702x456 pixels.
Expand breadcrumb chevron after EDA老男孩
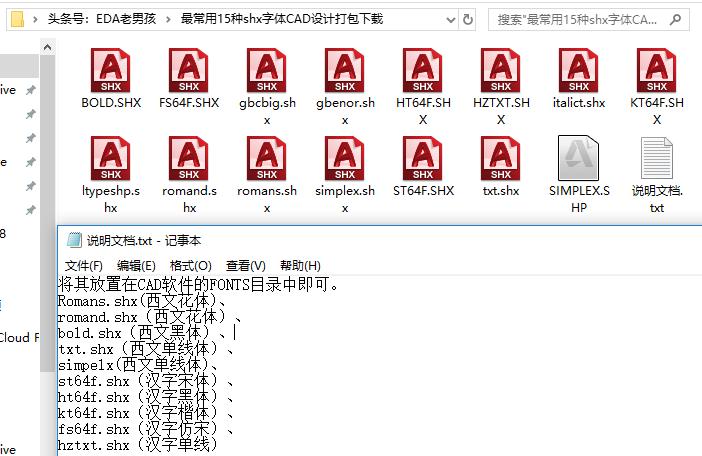tap(168, 19)
